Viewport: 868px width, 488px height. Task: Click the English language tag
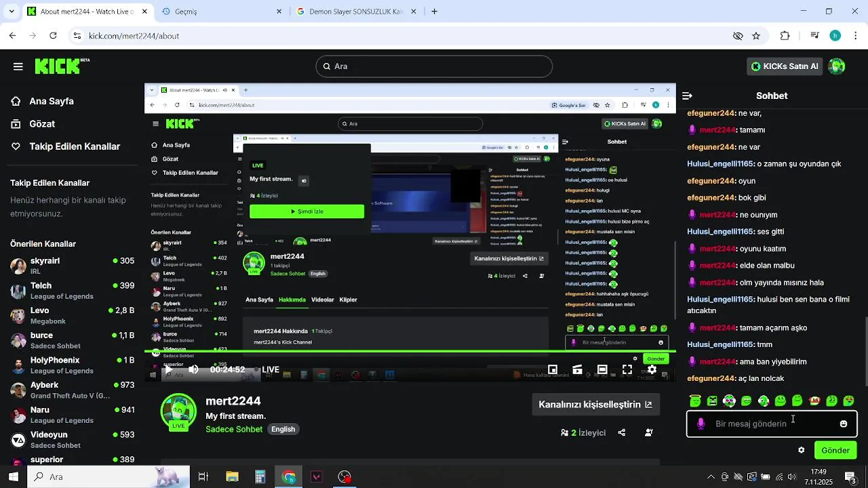coord(283,429)
